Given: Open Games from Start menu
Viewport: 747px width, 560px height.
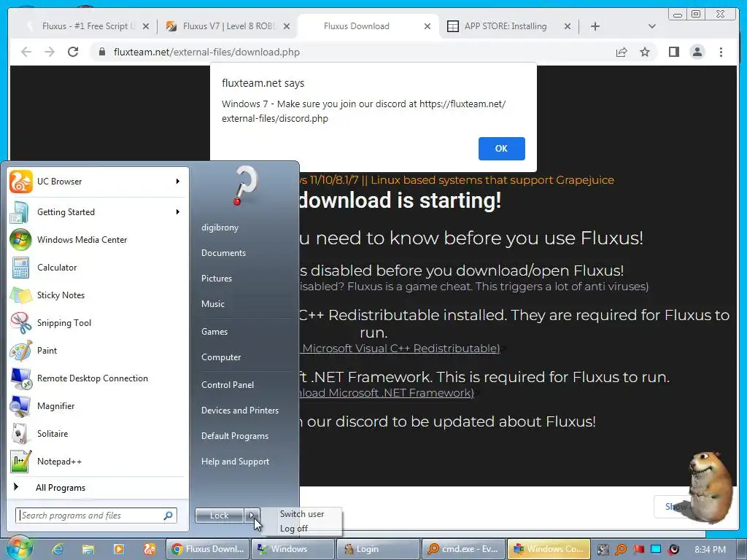Looking at the screenshot, I should [214, 332].
